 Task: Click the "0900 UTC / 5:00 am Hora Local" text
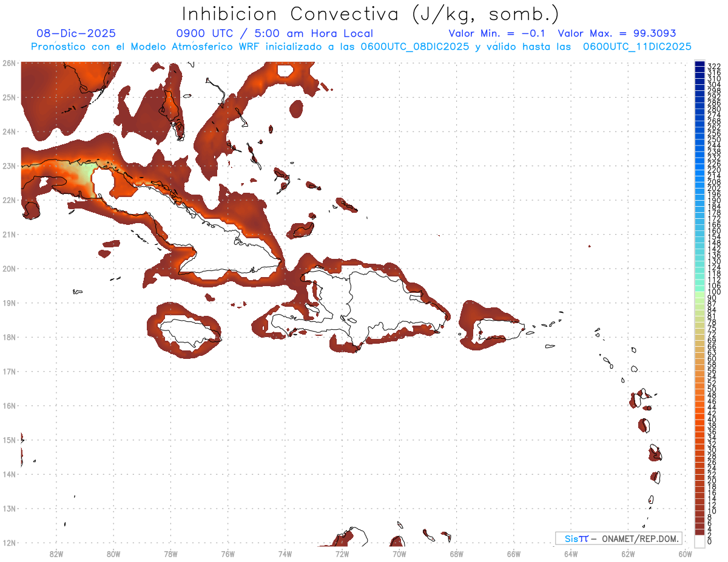(x=275, y=34)
